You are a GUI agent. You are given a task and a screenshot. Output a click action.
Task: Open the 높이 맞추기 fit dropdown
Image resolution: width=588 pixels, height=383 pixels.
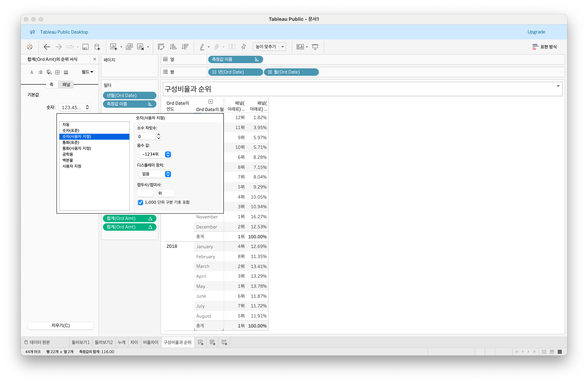pos(282,47)
